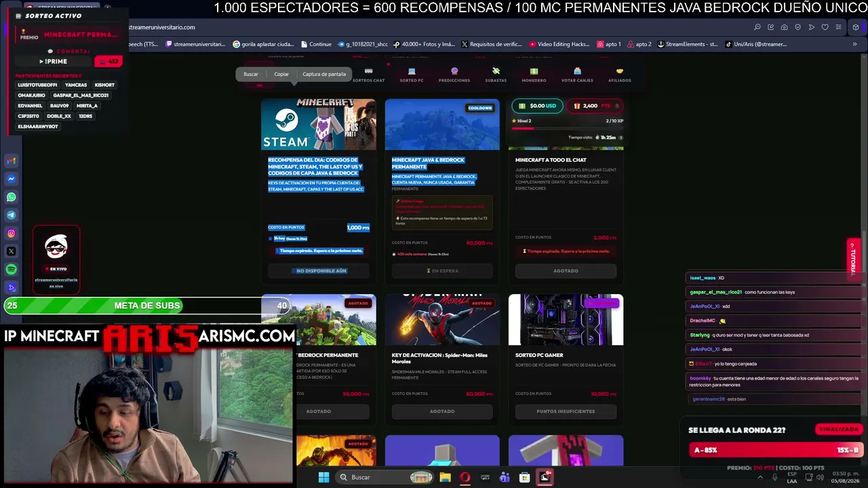
Task: Open the Monedero section
Action: 534,75
